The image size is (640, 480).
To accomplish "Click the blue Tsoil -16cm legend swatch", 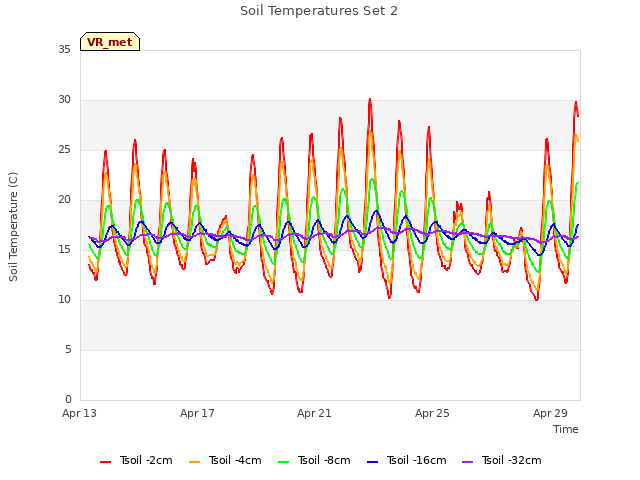I will point(372,462).
